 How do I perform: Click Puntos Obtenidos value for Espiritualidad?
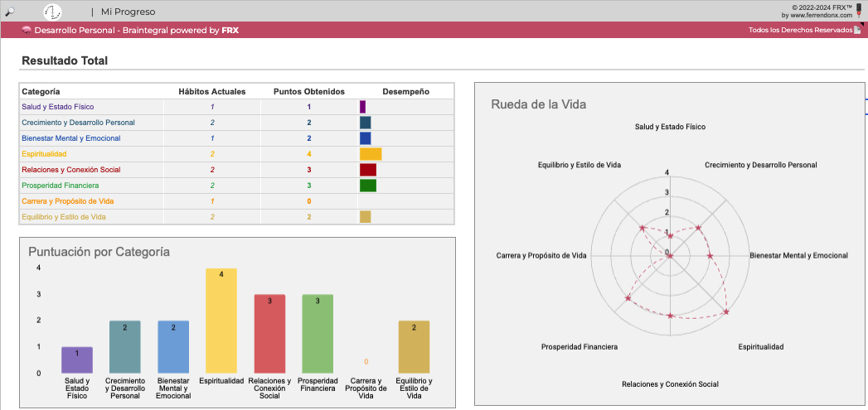coord(309,154)
